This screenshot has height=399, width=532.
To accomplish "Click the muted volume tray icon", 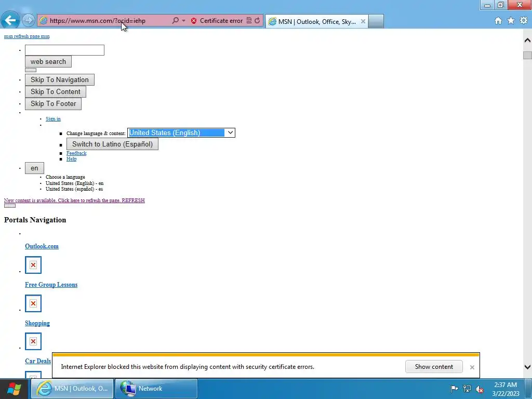I will tap(480, 389).
